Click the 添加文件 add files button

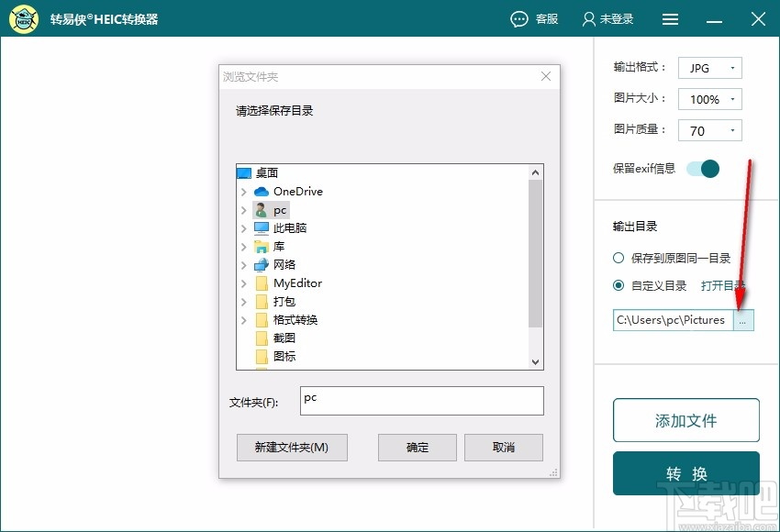click(685, 420)
